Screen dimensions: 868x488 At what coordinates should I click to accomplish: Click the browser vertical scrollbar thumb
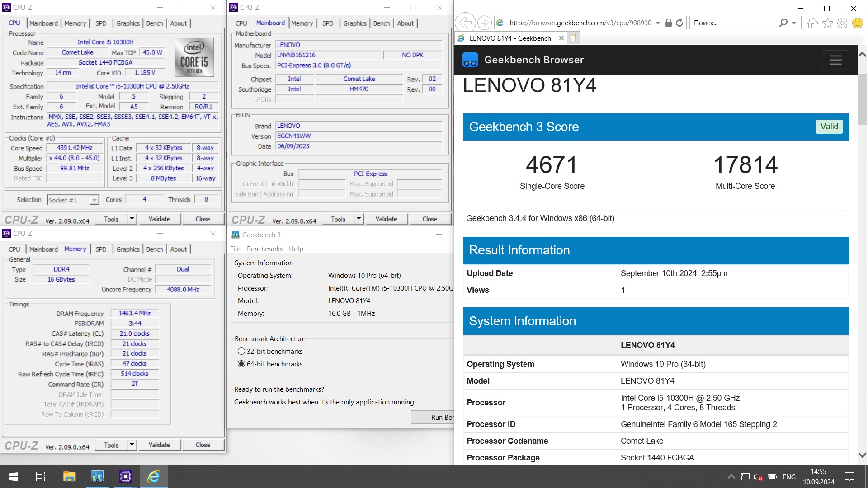tap(862, 99)
